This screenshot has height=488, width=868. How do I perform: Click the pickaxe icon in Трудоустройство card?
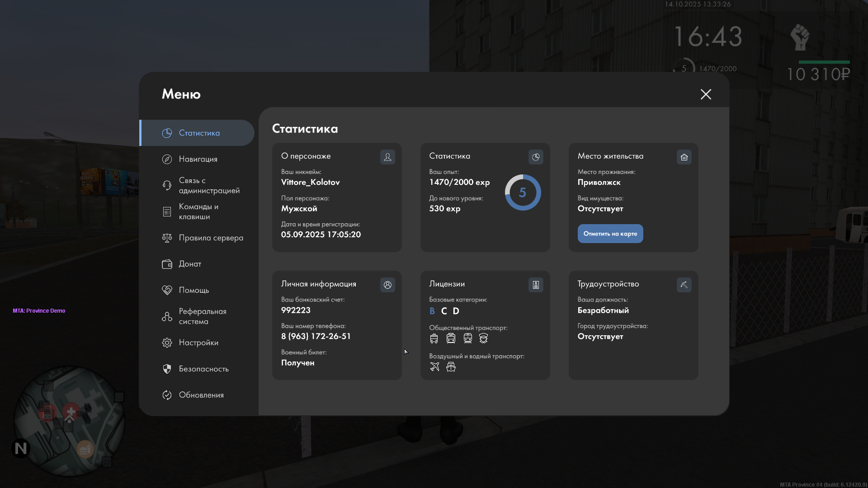684,285
